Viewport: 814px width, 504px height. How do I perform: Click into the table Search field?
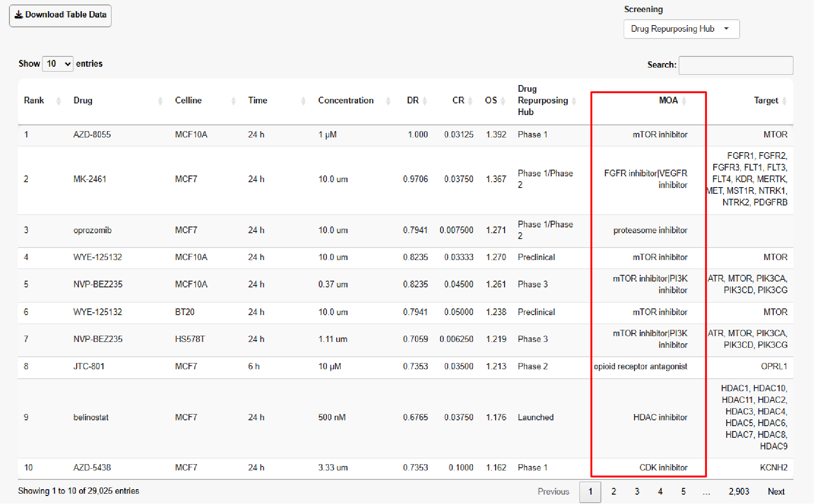(736, 65)
